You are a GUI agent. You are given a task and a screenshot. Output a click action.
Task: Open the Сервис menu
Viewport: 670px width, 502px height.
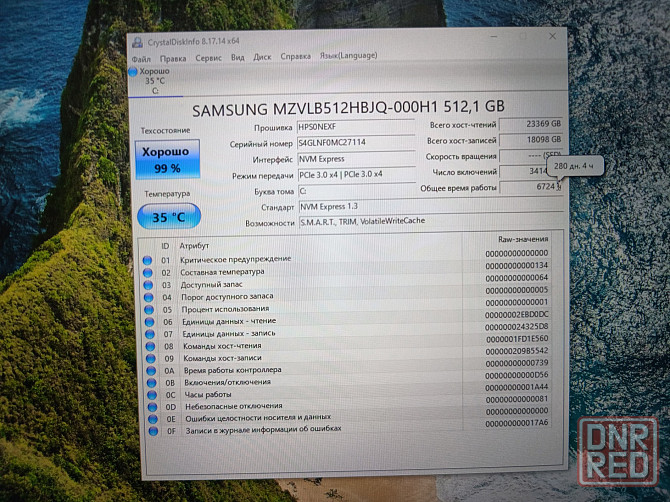[208, 58]
